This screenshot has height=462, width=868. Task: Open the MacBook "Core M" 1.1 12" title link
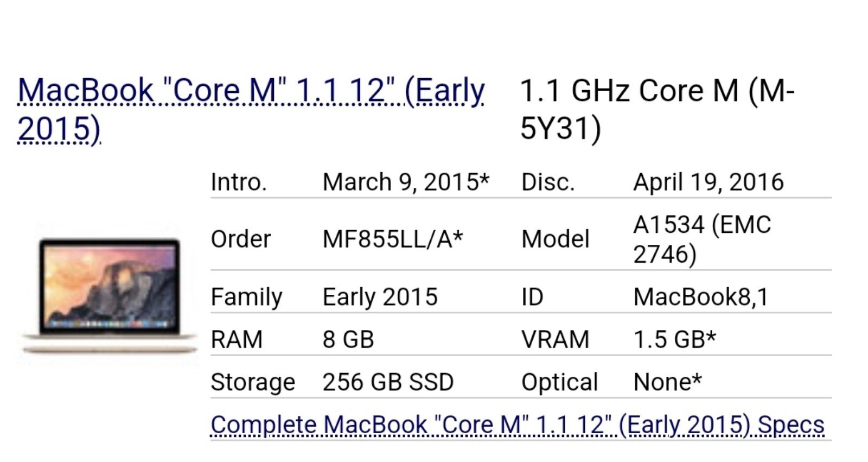click(251, 109)
